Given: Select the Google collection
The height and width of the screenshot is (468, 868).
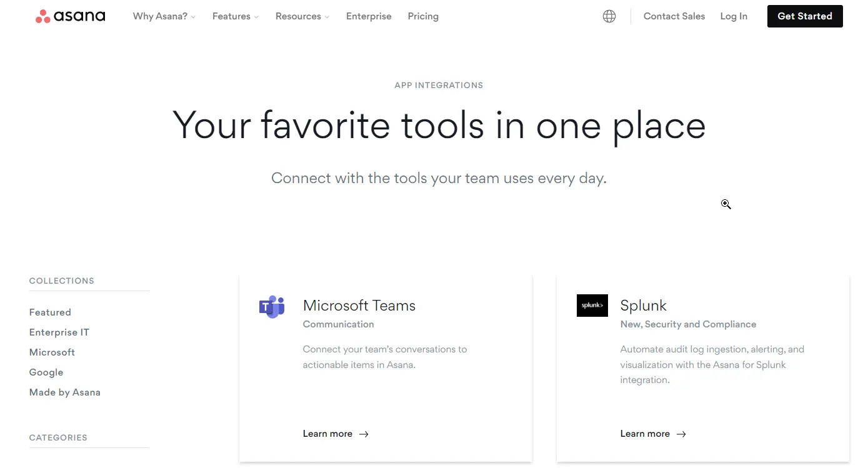Looking at the screenshot, I should (46, 372).
